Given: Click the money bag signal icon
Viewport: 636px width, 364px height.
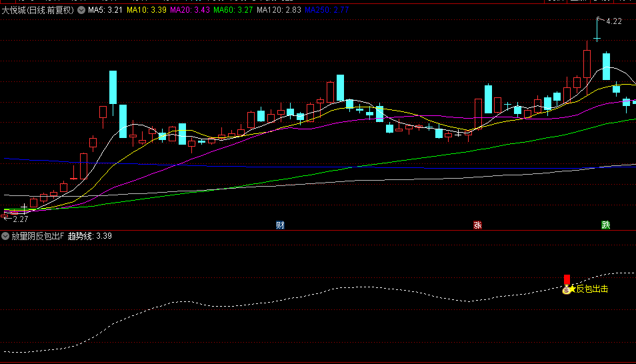Looking at the screenshot, I should pos(566,290).
